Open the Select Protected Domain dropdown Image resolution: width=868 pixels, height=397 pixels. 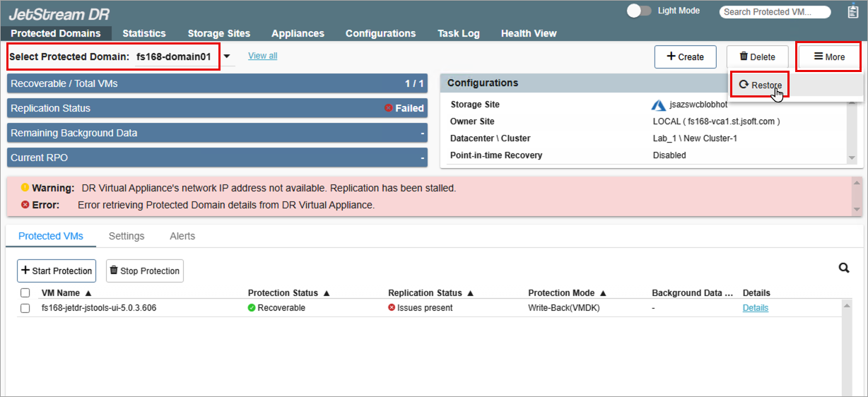click(227, 57)
